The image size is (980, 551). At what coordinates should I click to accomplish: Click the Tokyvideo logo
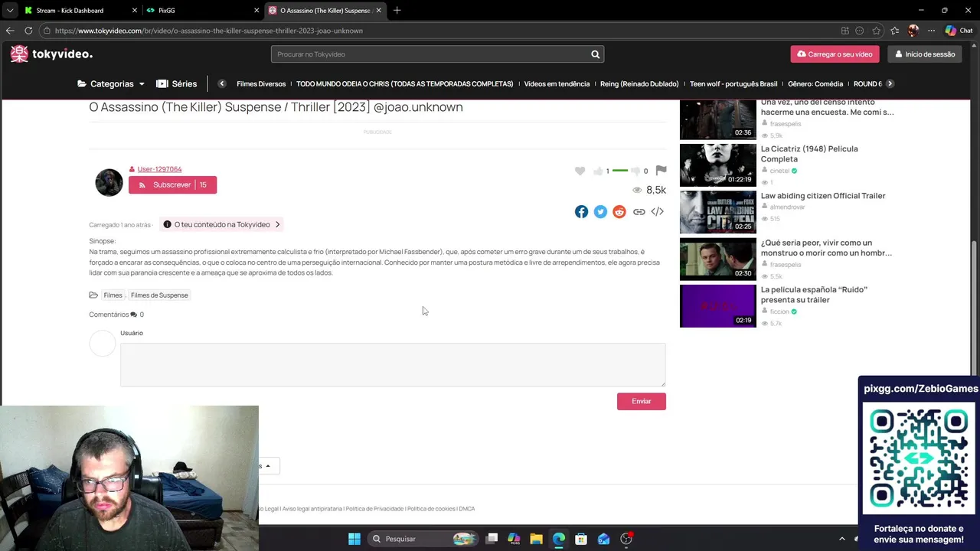[51, 54]
